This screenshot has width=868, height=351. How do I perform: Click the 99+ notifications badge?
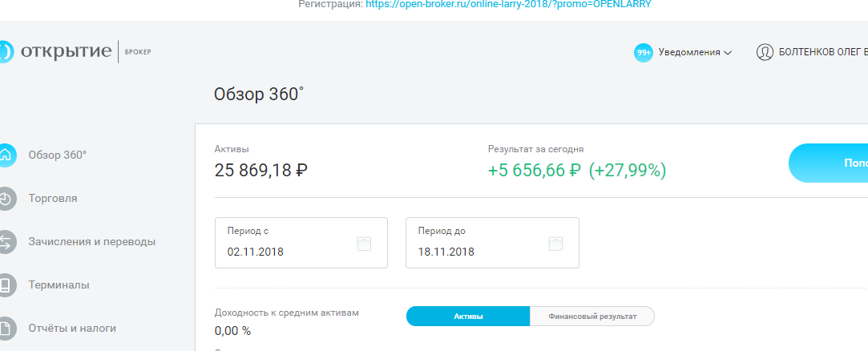coord(644,53)
